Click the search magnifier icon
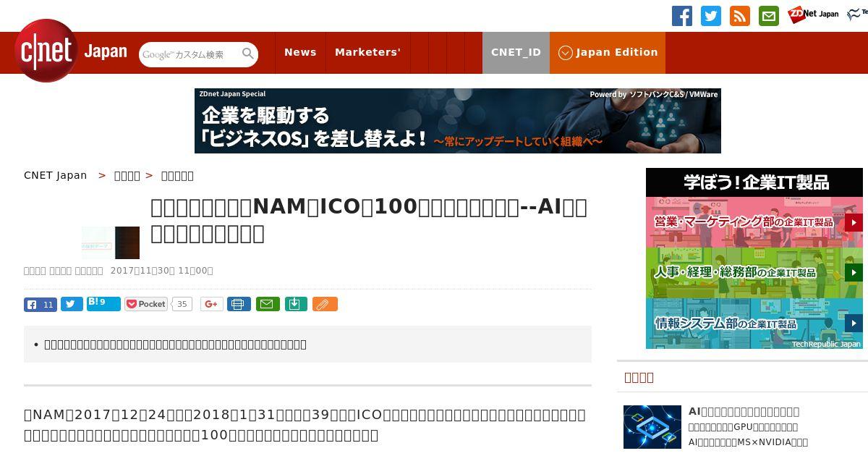868x456 pixels. tap(248, 54)
